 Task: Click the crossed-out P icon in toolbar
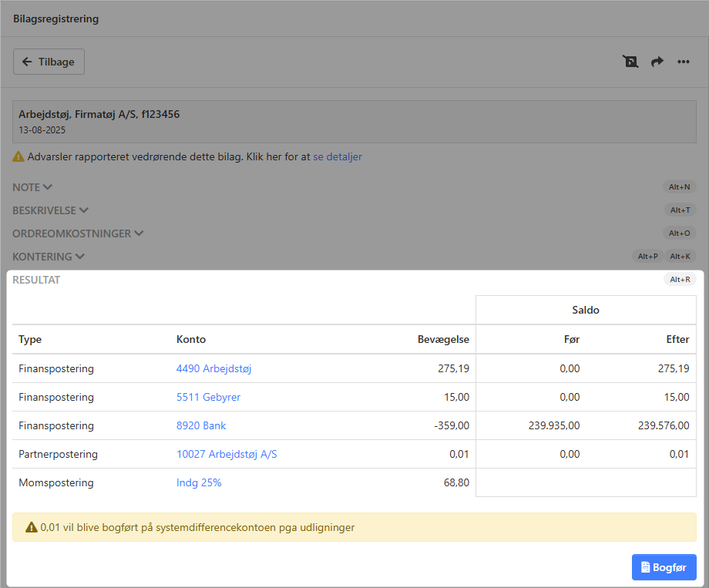pos(630,62)
